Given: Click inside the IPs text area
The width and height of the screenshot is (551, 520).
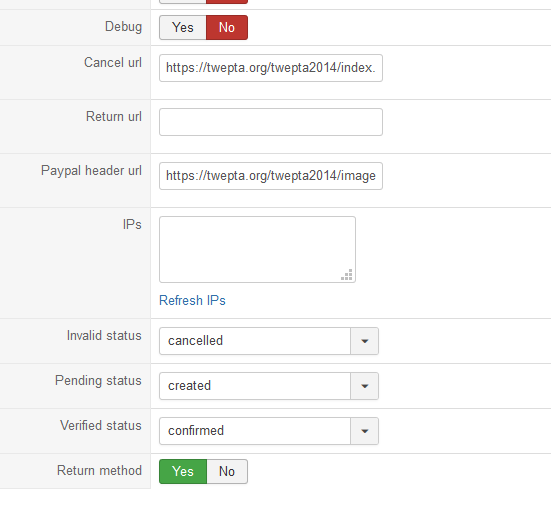Looking at the screenshot, I should 257,249.
